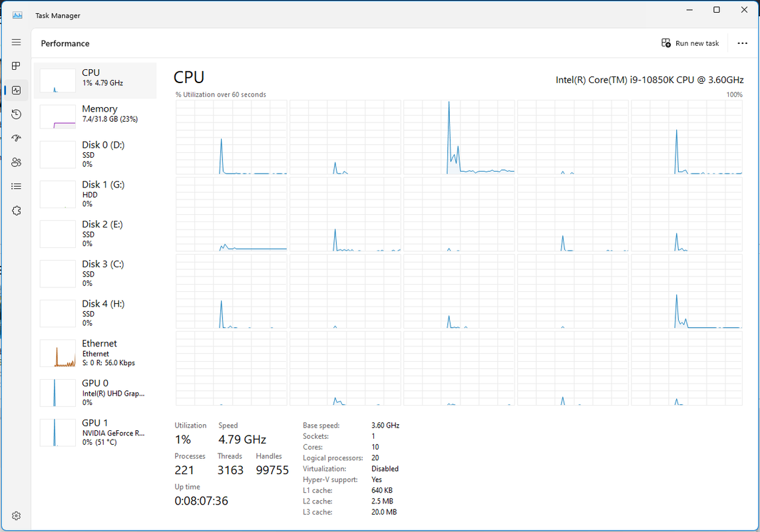Go to Processes page icon

tap(16, 66)
